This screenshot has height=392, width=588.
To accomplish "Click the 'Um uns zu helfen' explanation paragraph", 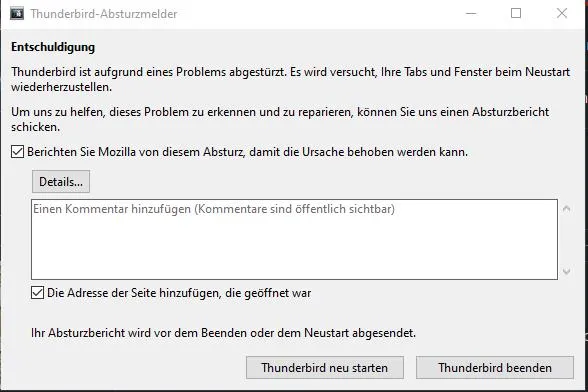I will click(280, 119).
